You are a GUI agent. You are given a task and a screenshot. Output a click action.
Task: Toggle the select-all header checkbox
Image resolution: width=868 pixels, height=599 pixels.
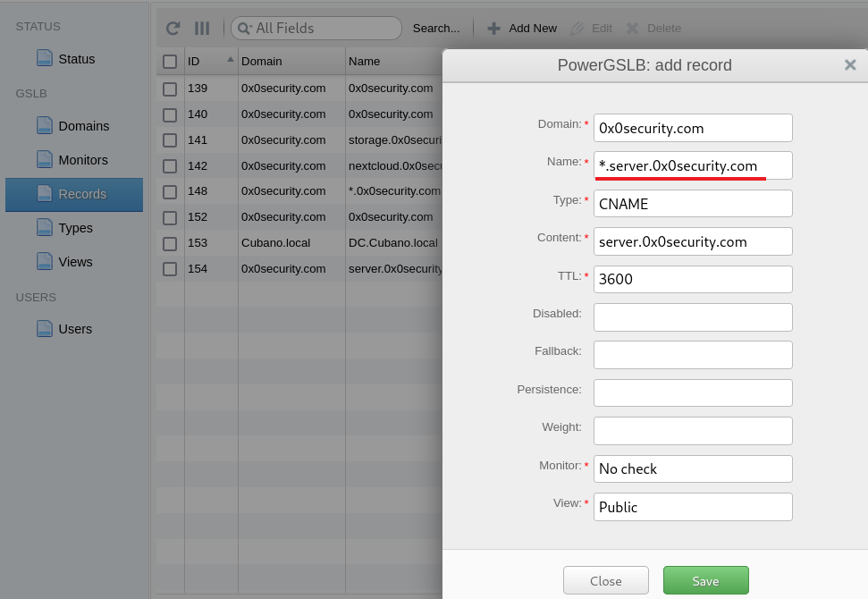(x=170, y=62)
